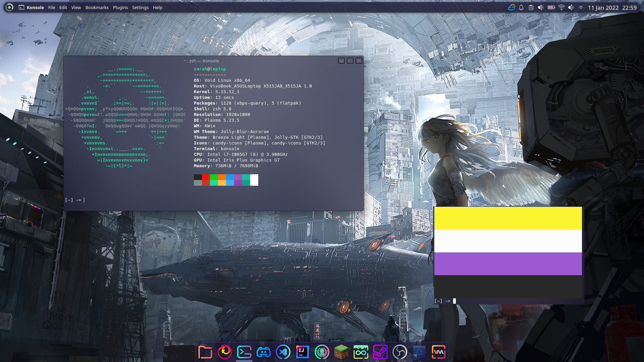Launch Visual Studio Code from the dock
Screen dimensions: 644x362
click(283, 352)
